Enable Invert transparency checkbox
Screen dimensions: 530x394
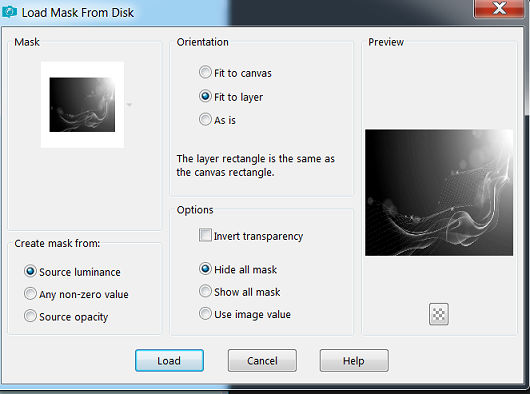click(x=205, y=235)
